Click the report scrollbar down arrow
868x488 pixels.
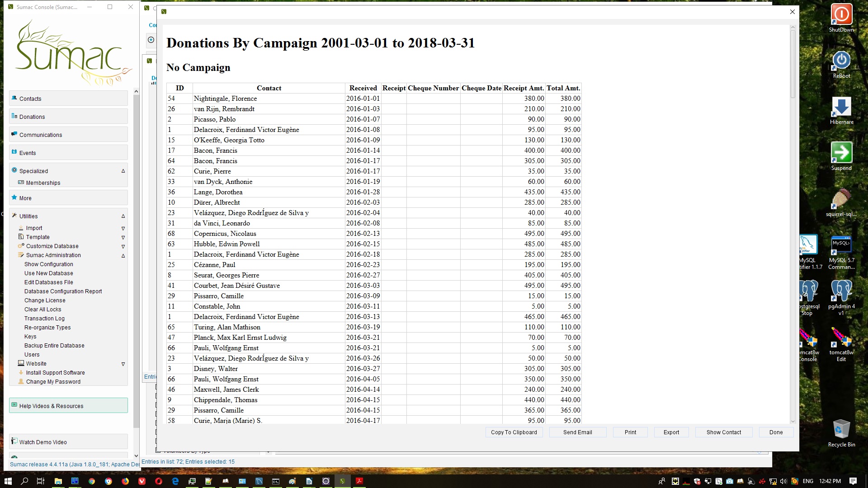pyautogui.click(x=793, y=421)
